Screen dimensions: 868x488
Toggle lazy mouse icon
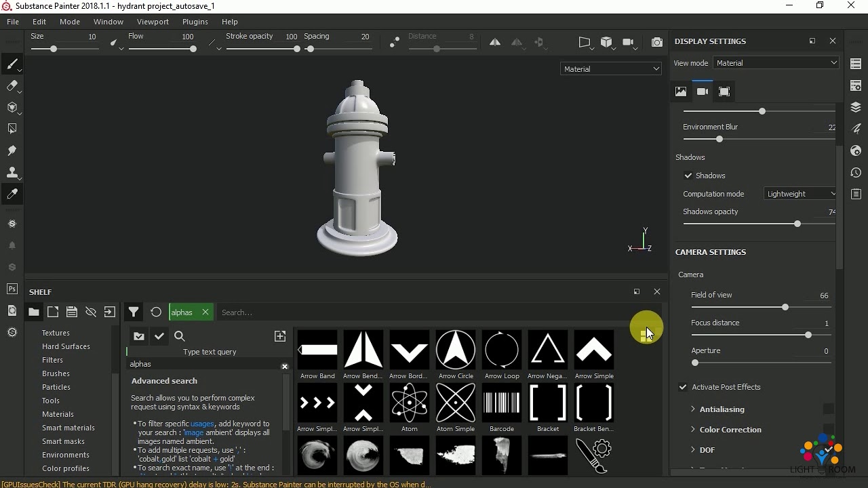click(x=395, y=42)
